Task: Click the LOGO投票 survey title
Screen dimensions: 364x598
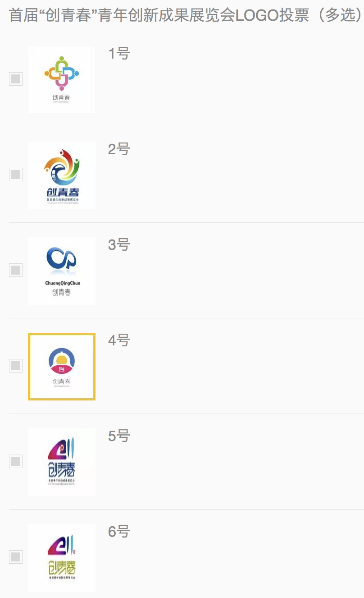Action: tap(186, 15)
